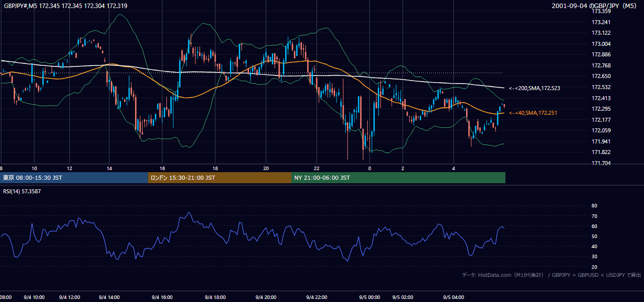644x302 pixels.
Task: Click the 9/4 20:00 date label
Action: (267, 297)
